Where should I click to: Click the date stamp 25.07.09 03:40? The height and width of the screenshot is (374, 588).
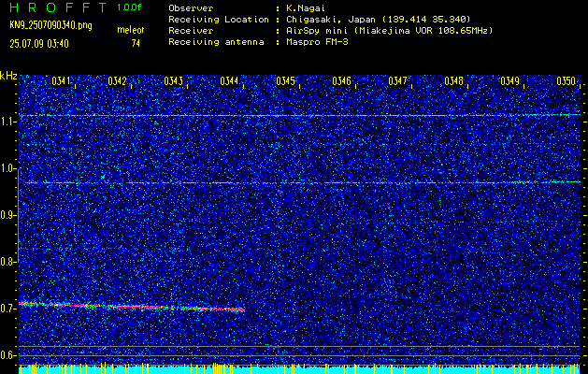click(x=39, y=44)
